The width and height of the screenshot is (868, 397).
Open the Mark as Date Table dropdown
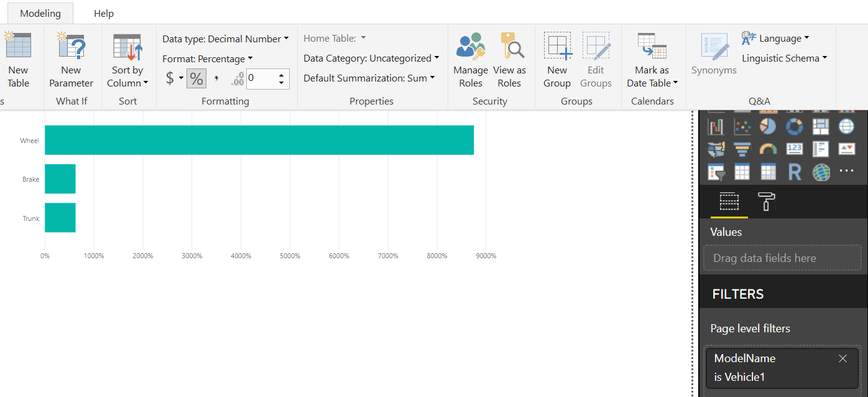point(652,61)
